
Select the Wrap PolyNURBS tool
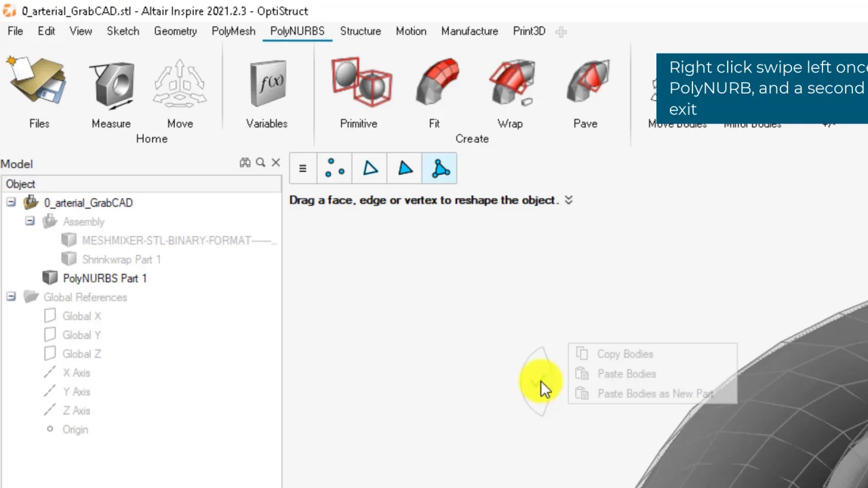512,83
